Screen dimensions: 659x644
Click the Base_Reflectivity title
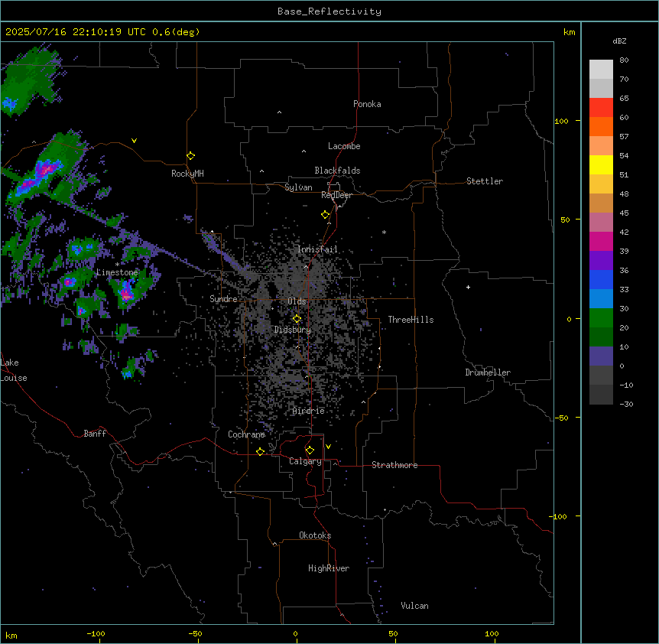pyautogui.click(x=329, y=11)
